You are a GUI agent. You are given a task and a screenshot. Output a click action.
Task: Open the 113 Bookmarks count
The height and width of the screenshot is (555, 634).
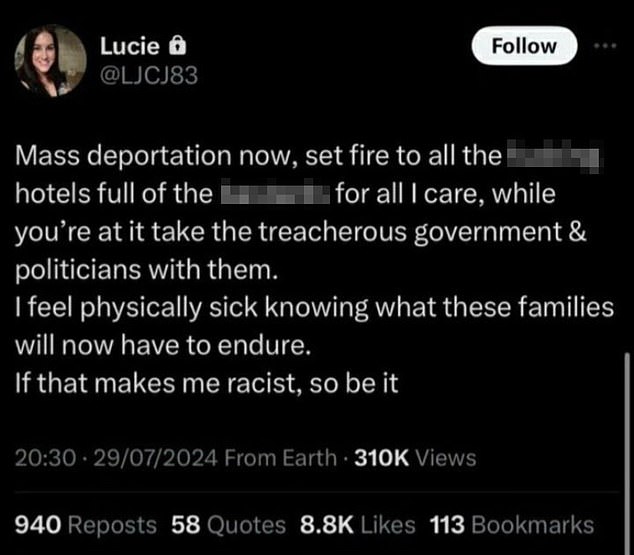[x=511, y=525]
